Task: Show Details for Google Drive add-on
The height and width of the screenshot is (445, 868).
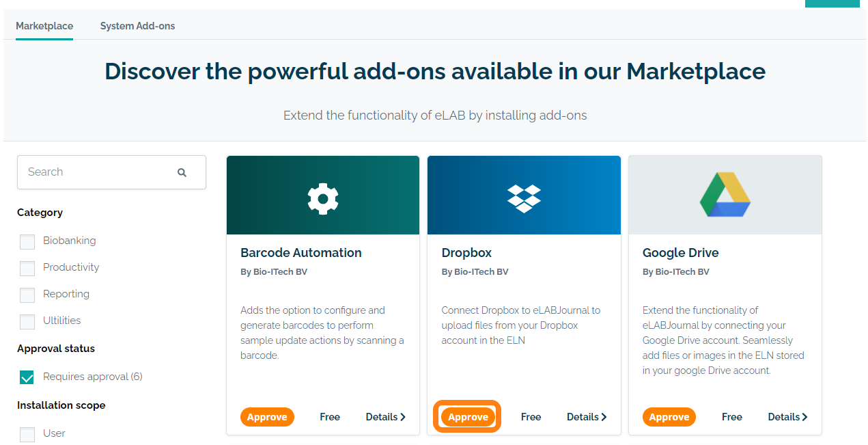Action: 787,417
